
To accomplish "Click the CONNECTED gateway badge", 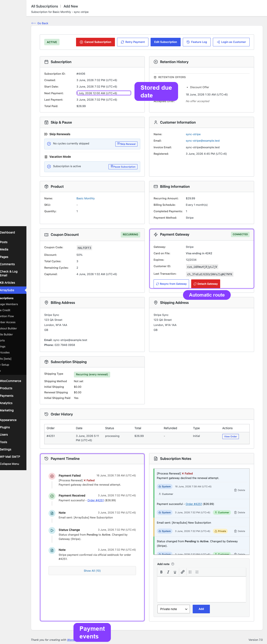I will tap(240, 235).
